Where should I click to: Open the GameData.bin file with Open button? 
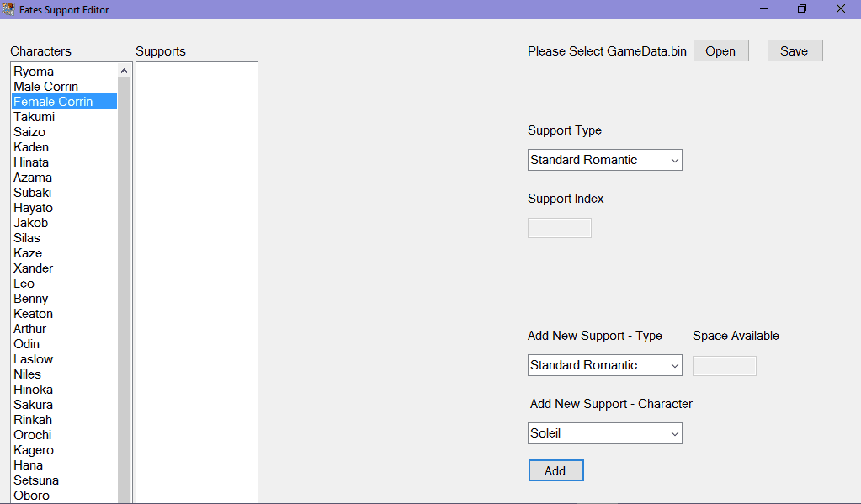click(721, 51)
